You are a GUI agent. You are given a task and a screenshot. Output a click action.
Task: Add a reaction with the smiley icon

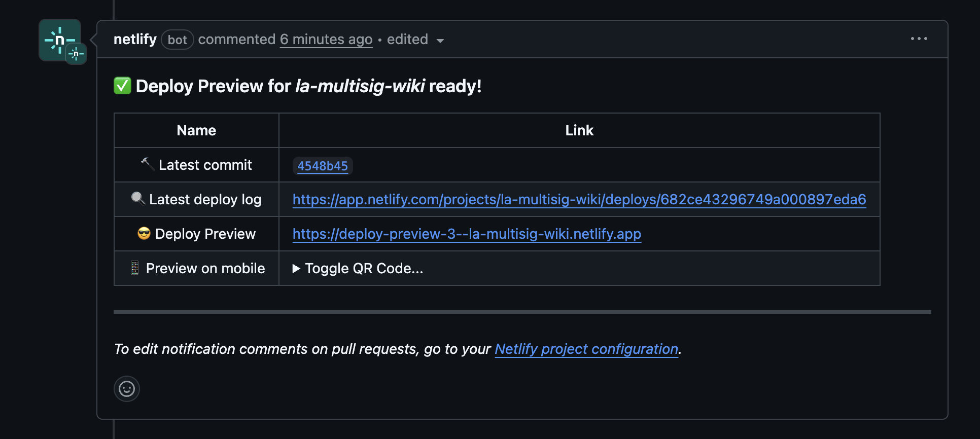click(127, 389)
